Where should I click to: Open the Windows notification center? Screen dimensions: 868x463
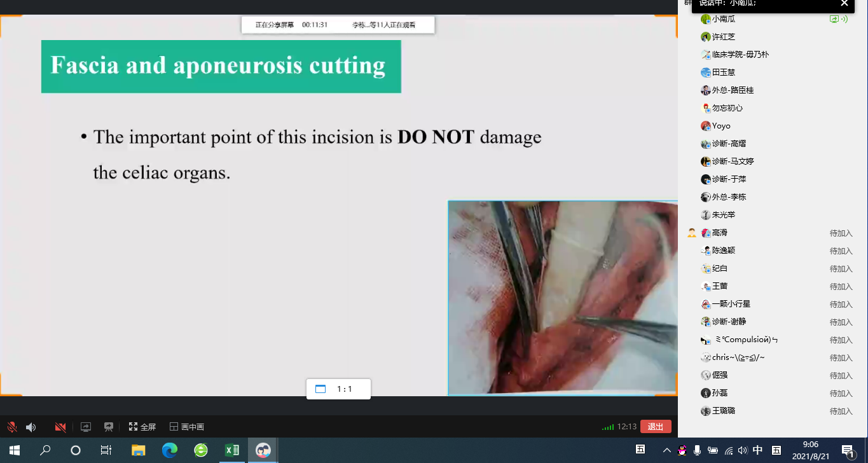point(848,450)
